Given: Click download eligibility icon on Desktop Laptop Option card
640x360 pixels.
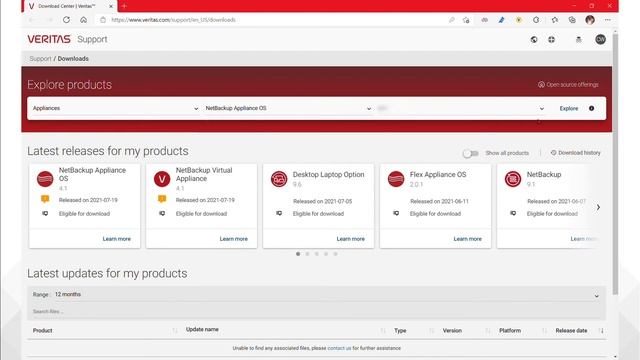Looking at the screenshot, I should pos(279,213).
